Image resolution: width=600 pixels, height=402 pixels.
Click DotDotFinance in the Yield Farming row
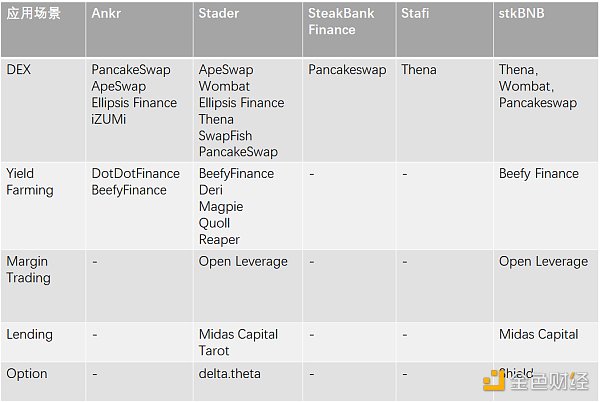(135, 173)
